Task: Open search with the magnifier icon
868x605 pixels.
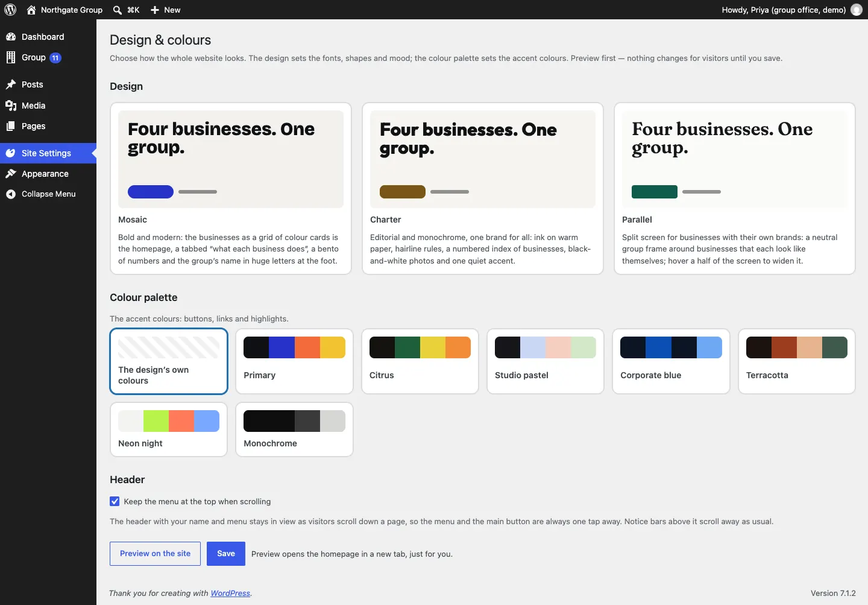Action: [118, 10]
